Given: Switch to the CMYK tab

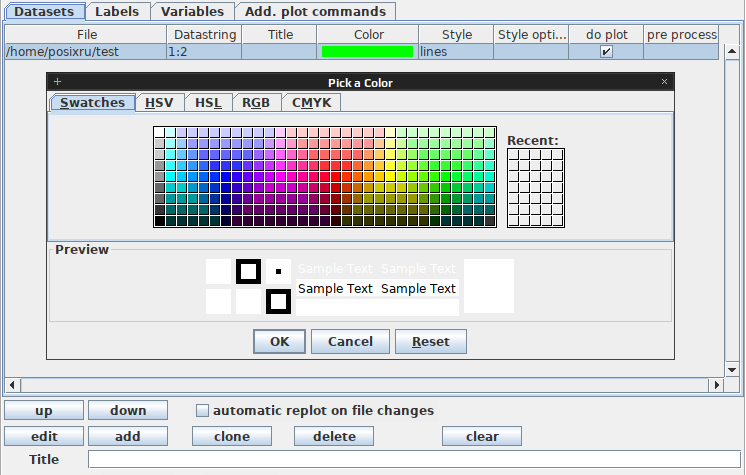Looking at the screenshot, I should 312,103.
